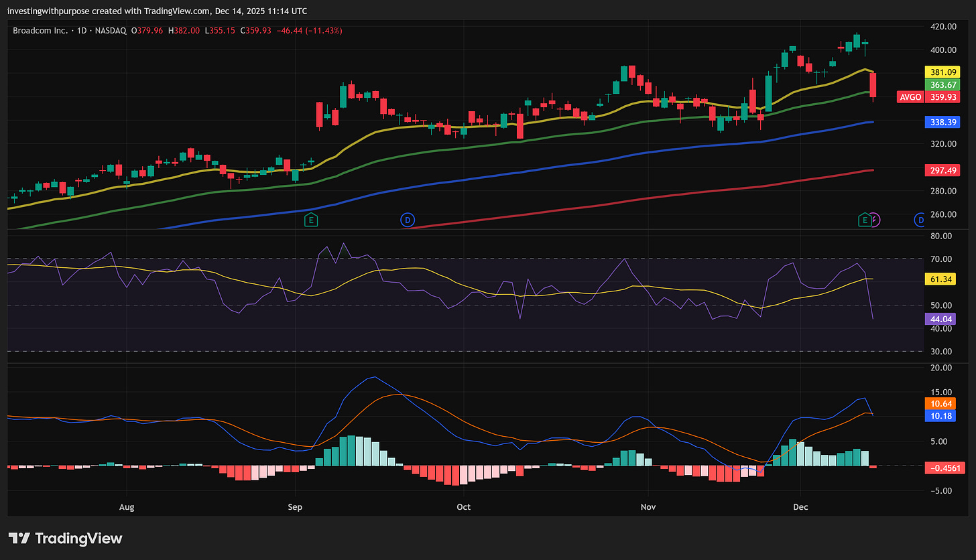
Task: Click the Oct label on the time axis
Action: [463, 507]
